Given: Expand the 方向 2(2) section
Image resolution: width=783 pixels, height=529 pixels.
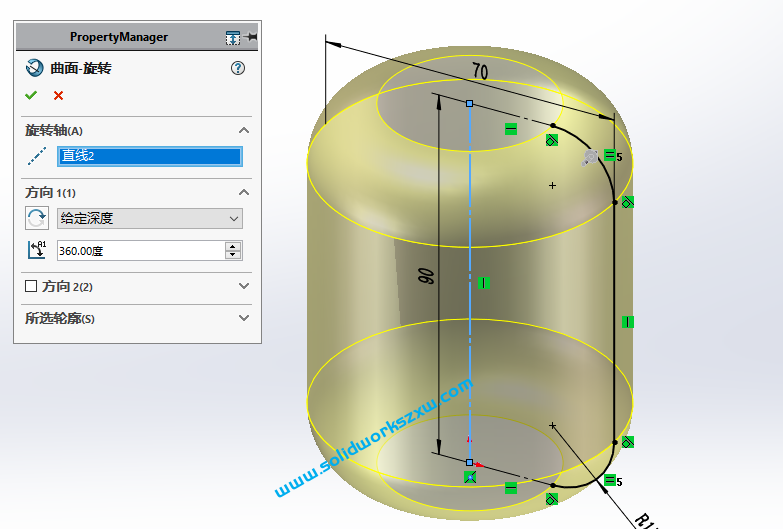Looking at the screenshot, I should click(244, 286).
